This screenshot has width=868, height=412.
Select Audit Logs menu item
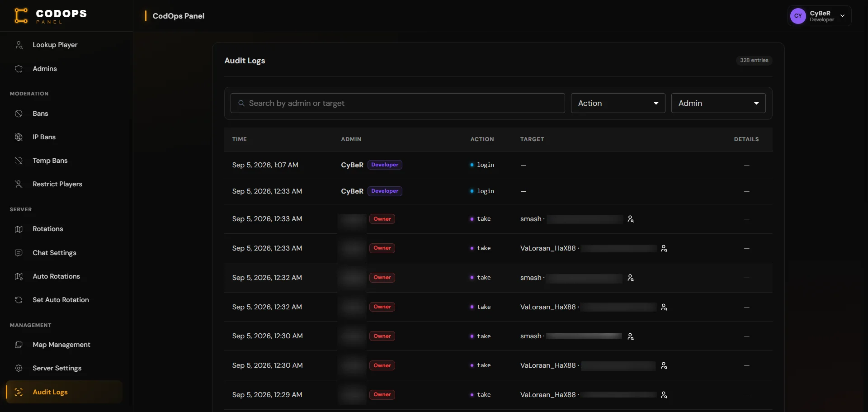click(64, 392)
